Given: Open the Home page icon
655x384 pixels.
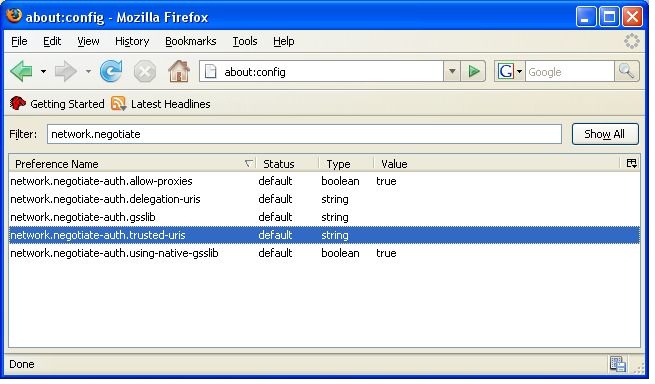Looking at the screenshot, I should pos(179,71).
